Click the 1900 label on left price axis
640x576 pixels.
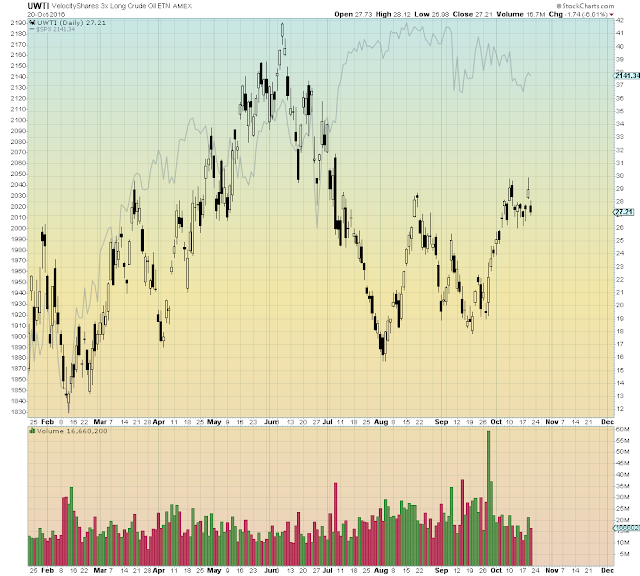tap(18, 336)
